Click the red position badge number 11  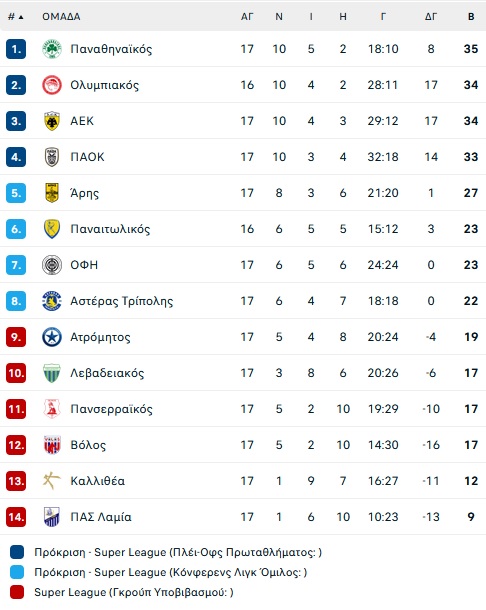click(x=16, y=409)
